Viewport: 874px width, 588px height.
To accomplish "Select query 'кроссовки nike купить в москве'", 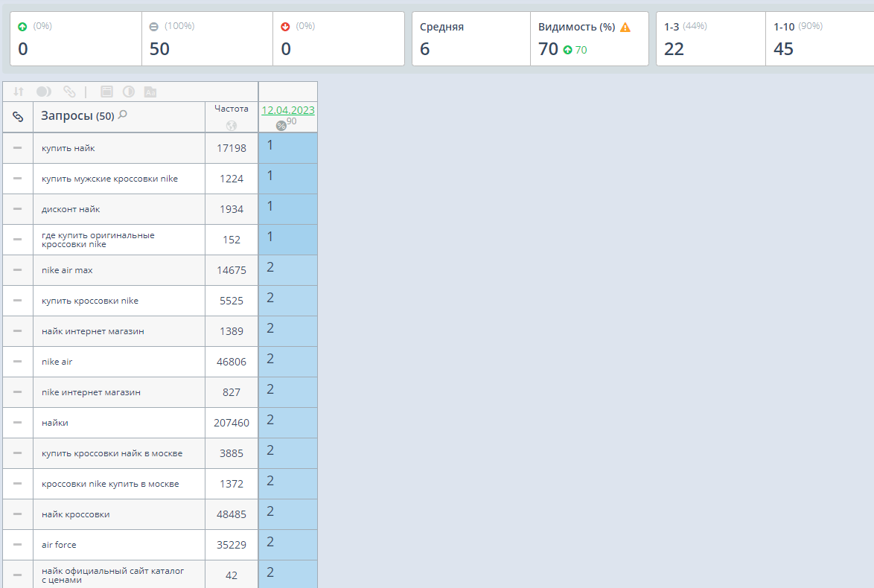I will pos(110,485).
